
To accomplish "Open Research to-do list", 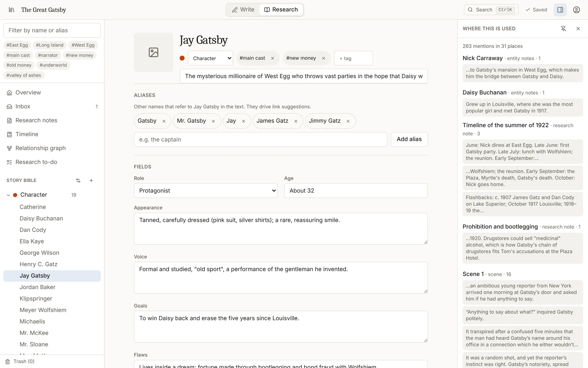I will point(52,162).
